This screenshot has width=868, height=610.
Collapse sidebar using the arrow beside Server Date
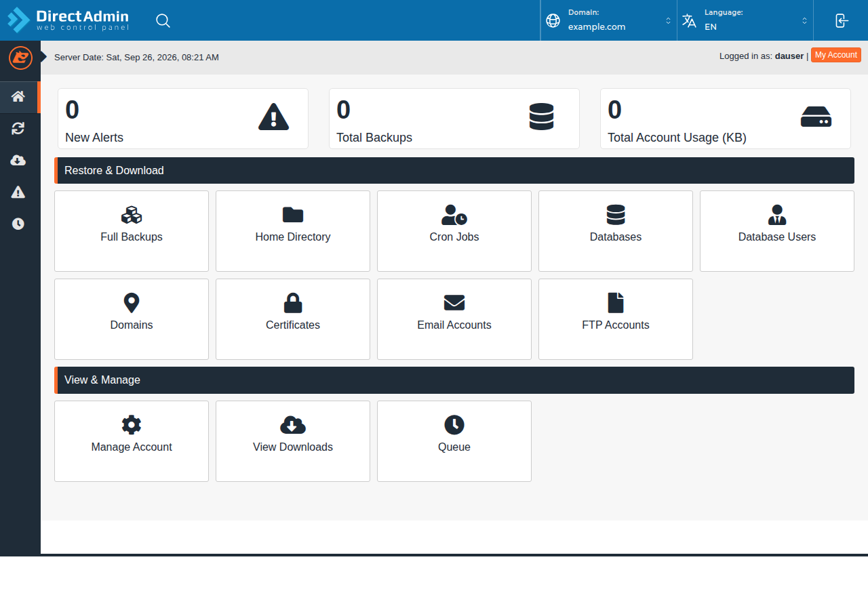[x=43, y=57]
